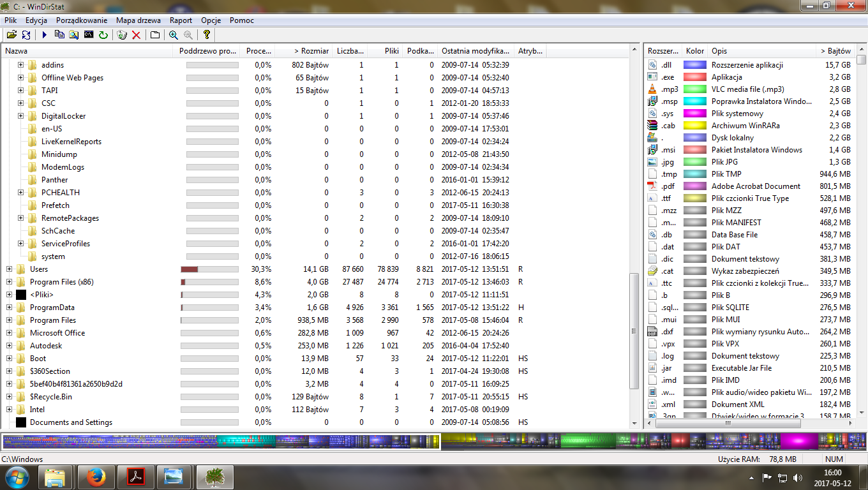Expand the ProgramData folder node

(9, 308)
